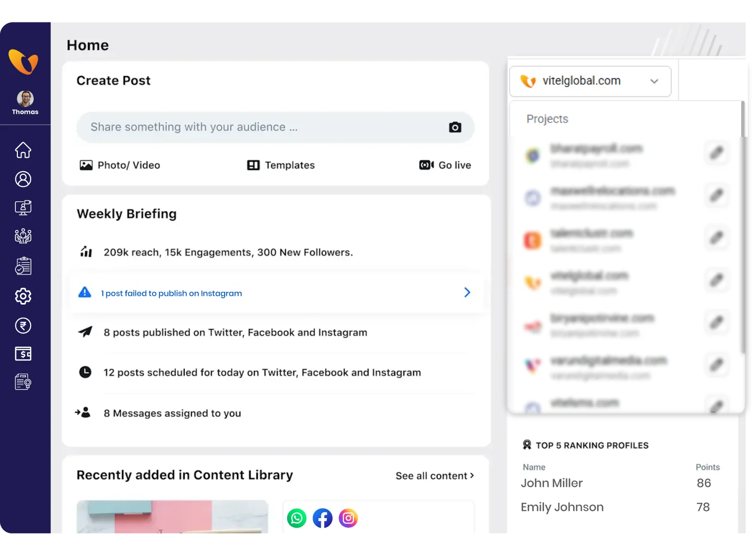Click the camera icon in the post composer
Viewport: 756px width, 559px height.
pyautogui.click(x=455, y=127)
